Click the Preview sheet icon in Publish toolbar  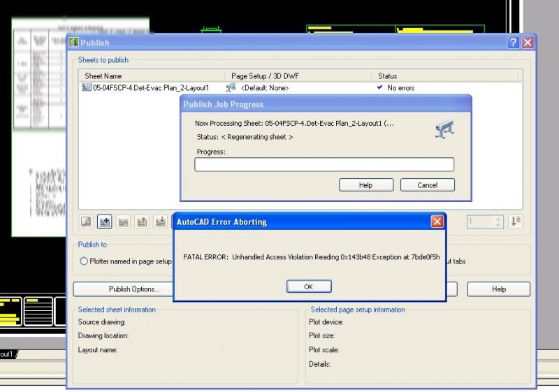tap(86, 222)
